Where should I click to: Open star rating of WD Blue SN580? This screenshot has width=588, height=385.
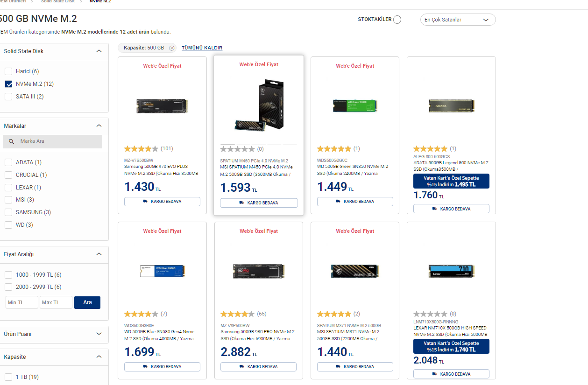coord(141,314)
